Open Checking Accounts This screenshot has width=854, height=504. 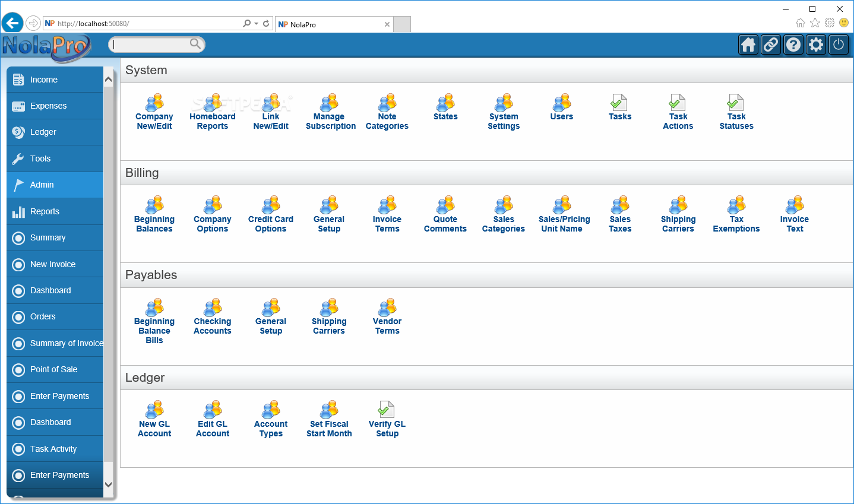(213, 316)
